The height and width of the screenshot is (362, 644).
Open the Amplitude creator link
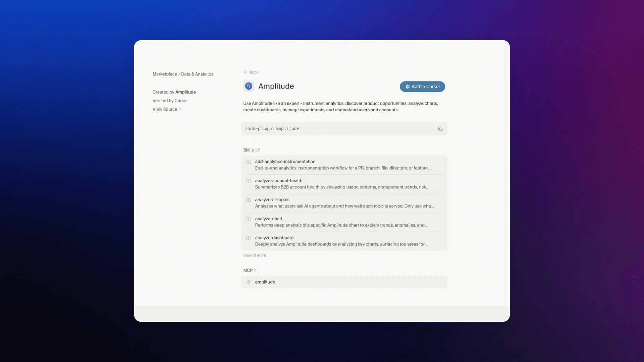point(185,92)
